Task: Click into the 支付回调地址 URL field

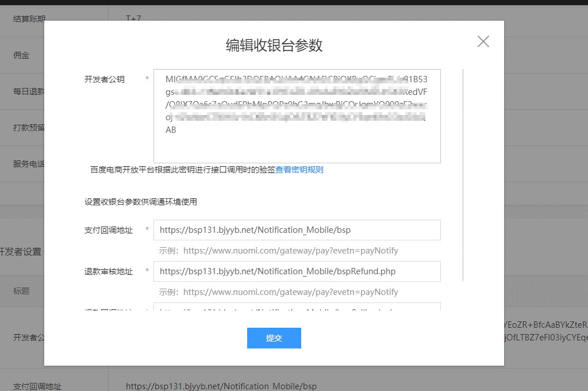Action: pyautogui.click(x=297, y=230)
